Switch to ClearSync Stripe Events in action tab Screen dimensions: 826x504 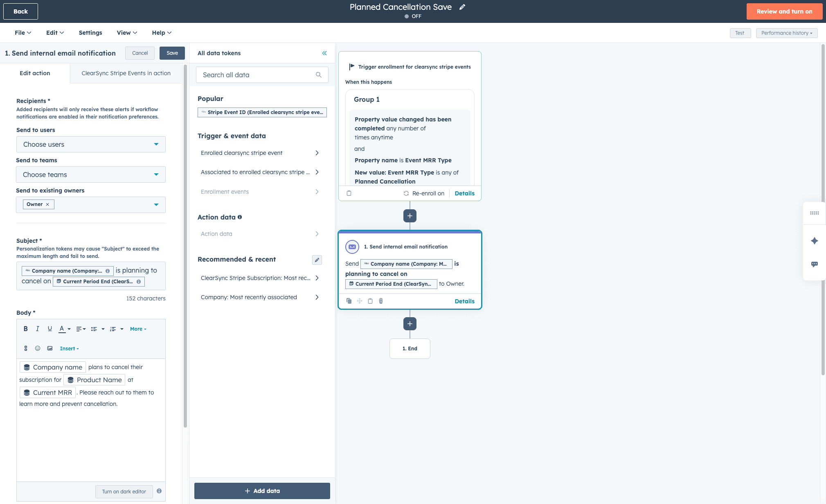126,73
